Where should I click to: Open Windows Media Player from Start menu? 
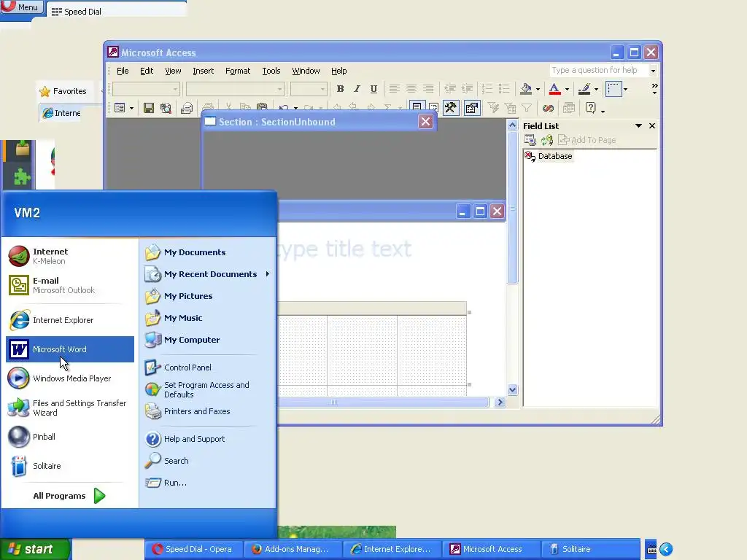coord(70,378)
